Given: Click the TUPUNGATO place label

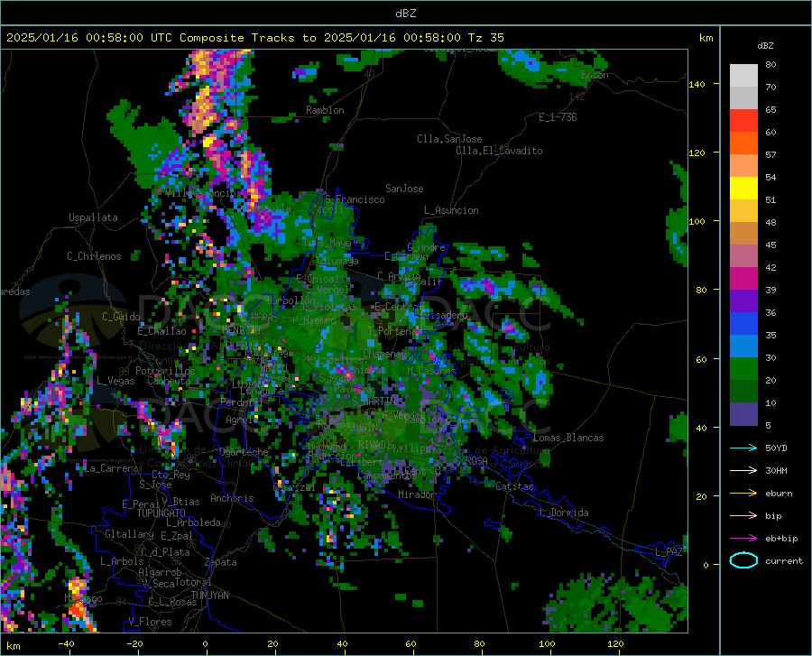Looking at the screenshot, I should pyautogui.click(x=161, y=513).
